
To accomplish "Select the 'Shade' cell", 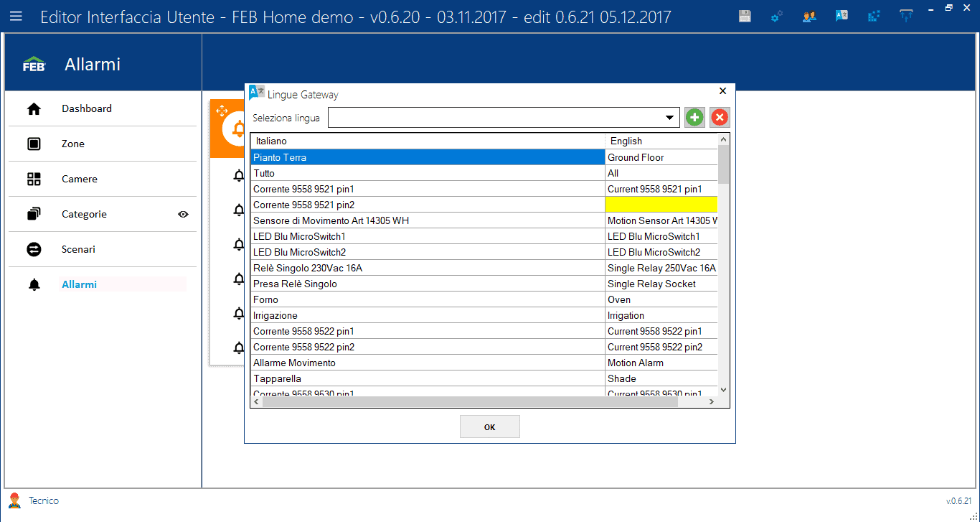I will [x=661, y=378].
